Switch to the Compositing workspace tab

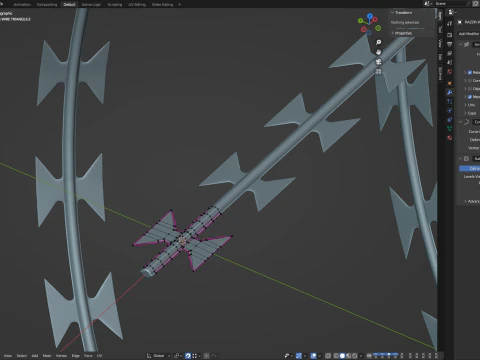(47, 4)
